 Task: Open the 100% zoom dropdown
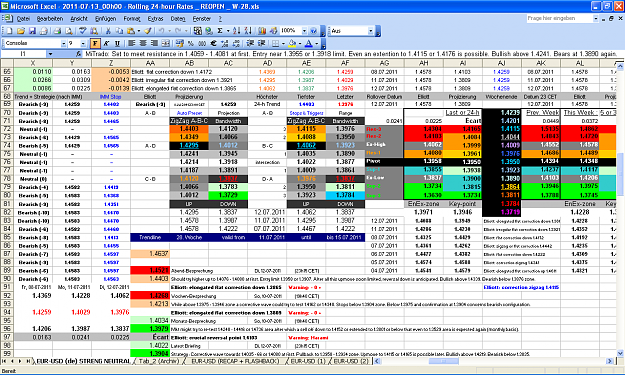(304, 31)
